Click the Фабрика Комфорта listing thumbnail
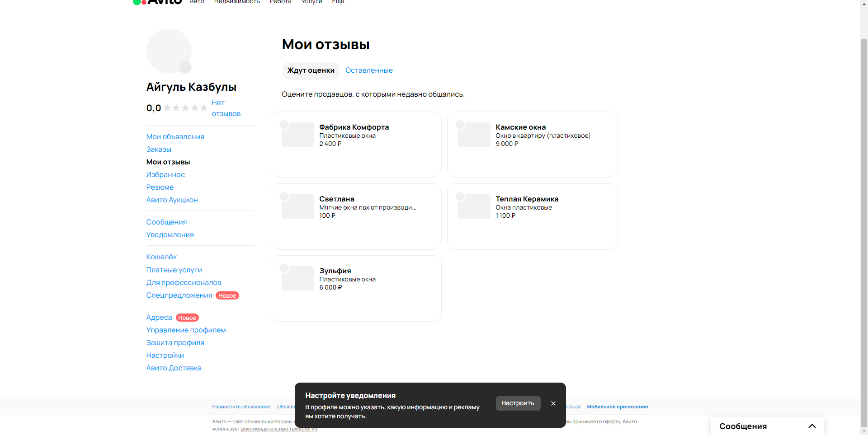Image resolution: width=868 pixels, height=435 pixels. click(297, 135)
